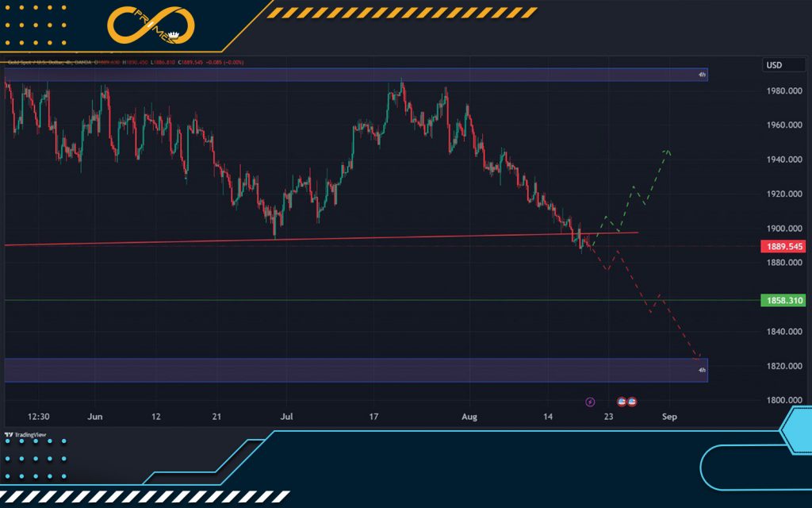This screenshot has width=812, height=508.
Task: Click the red current price label 1889.545
Action: [783, 247]
